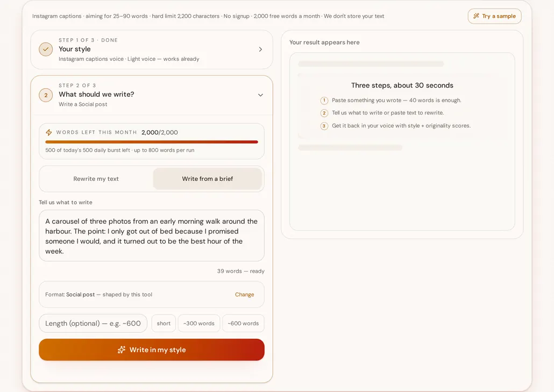Open the Your style step heading
The height and width of the screenshot is (392, 554).
pos(75,49)
